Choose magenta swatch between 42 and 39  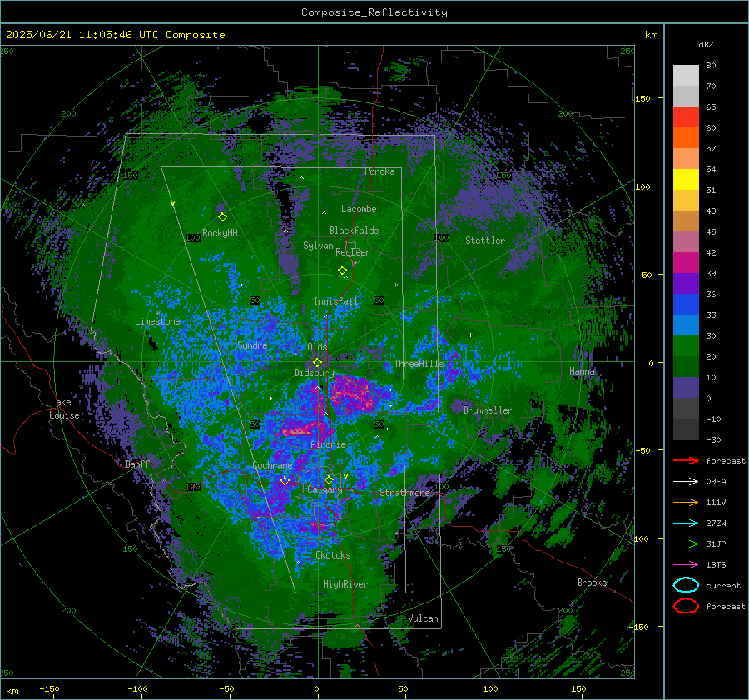coord(686,263)
